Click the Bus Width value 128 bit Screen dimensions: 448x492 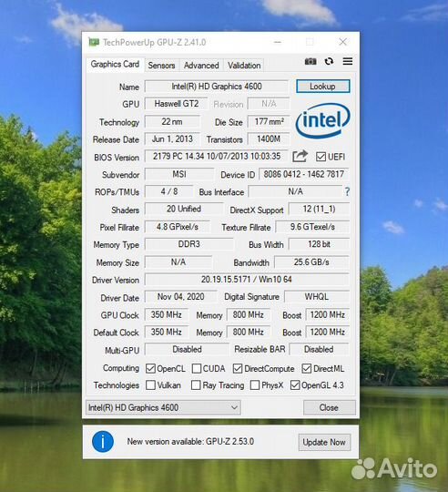pos(319,244)
